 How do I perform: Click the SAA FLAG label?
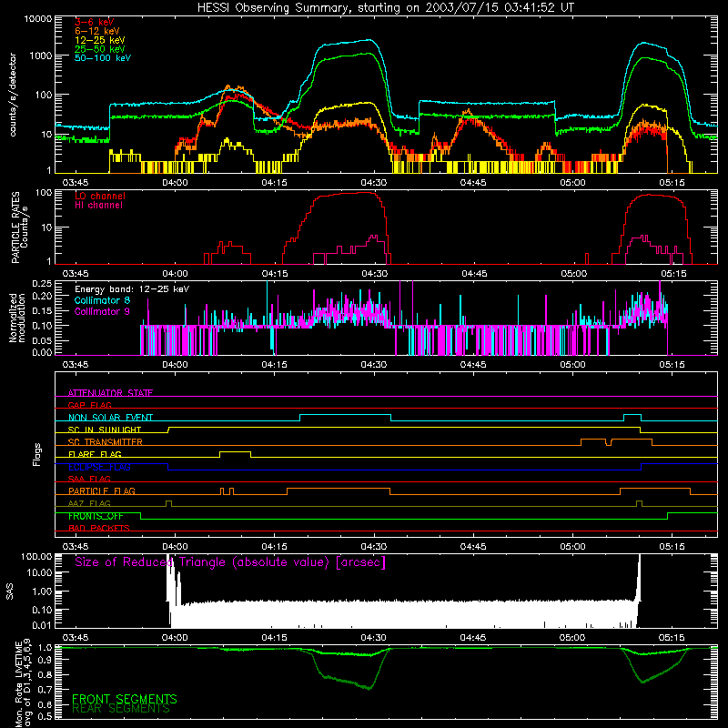(x=89, y=479)
